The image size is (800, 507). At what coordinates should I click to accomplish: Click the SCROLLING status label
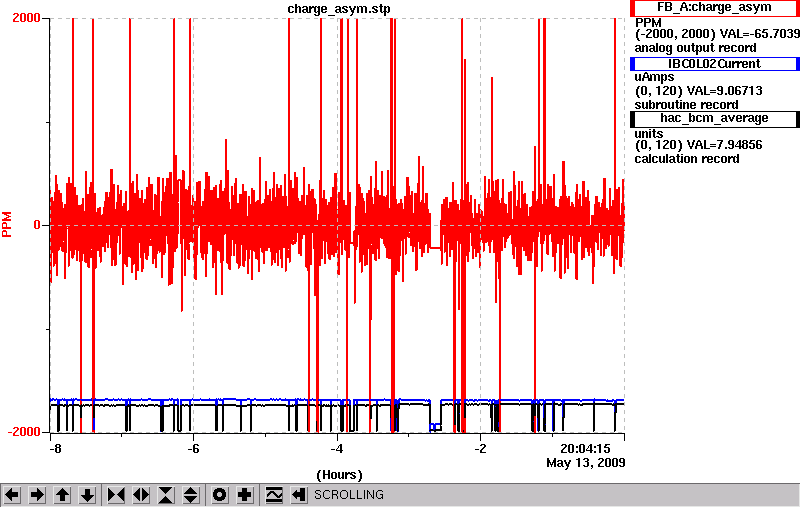click(348, 495)
